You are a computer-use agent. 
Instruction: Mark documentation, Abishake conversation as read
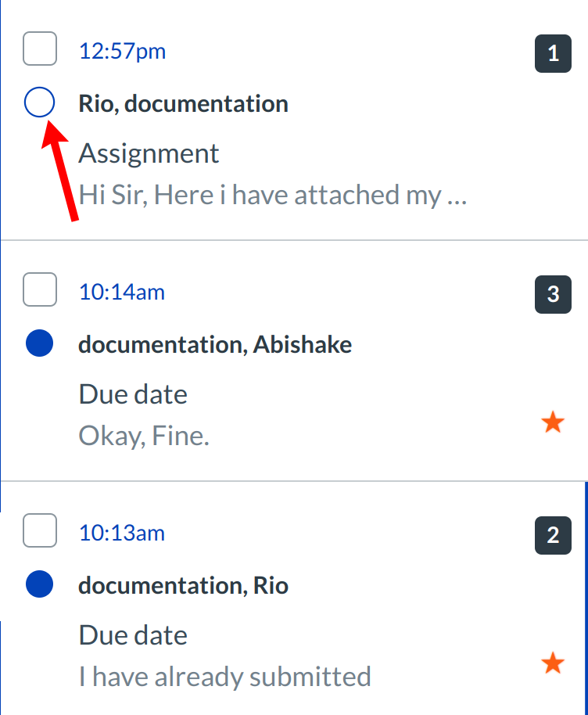pyautogui.click(x=39, y=344)
